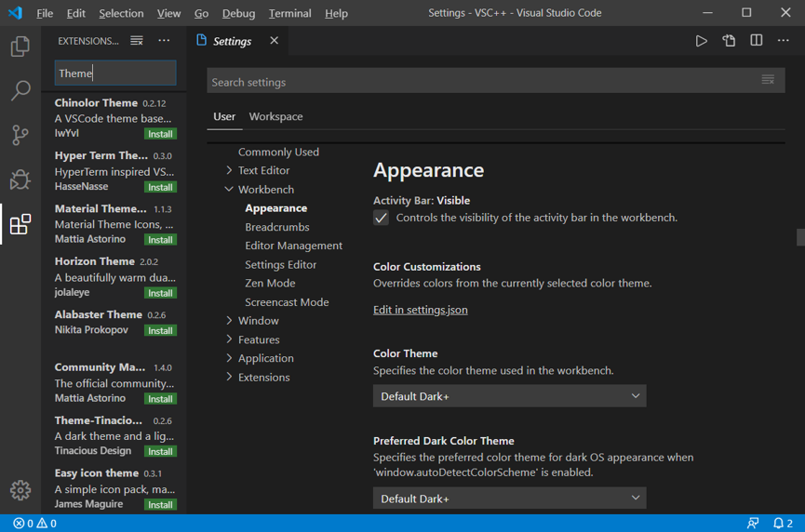805x532 pixels.
Task: Select the Extensions view icon
Action: pos(20,224)
